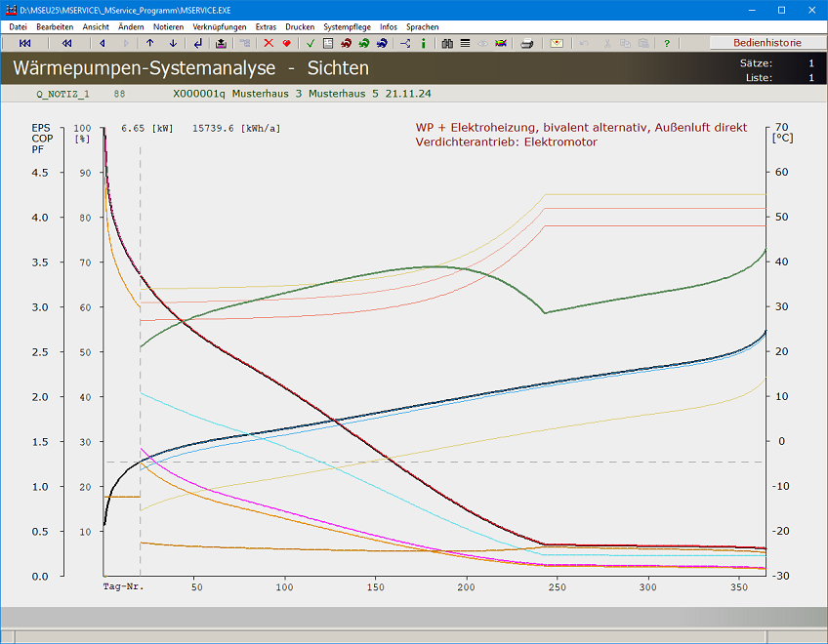This screenshot has width=828, height=644.
Task: Open search with the binoculars icon
Action: click(447, 43)
